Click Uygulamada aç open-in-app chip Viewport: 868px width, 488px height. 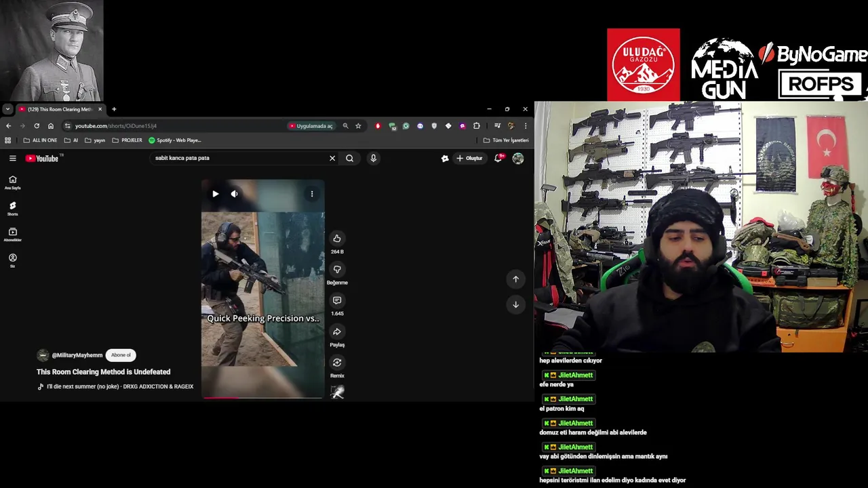tap(311, 126)
